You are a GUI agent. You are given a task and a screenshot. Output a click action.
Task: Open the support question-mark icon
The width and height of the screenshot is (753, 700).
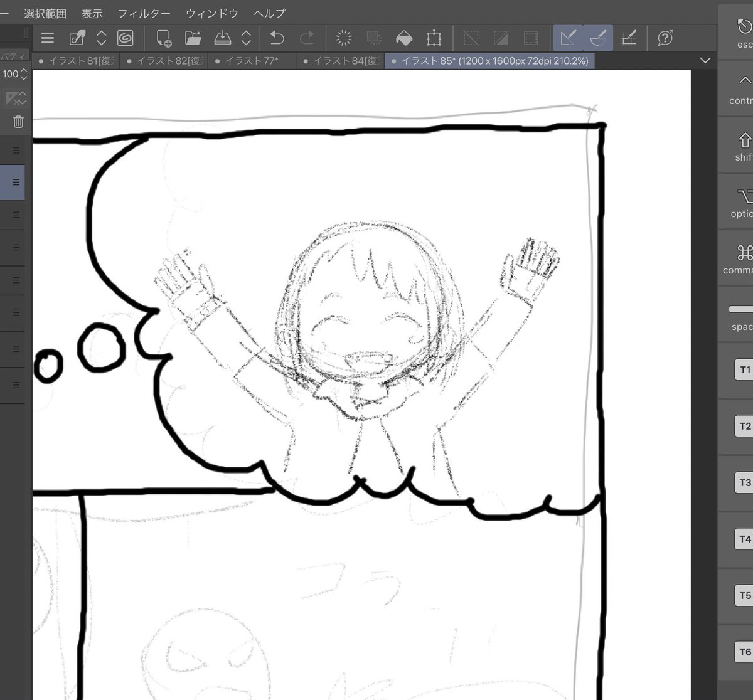[x=665, y=38]
